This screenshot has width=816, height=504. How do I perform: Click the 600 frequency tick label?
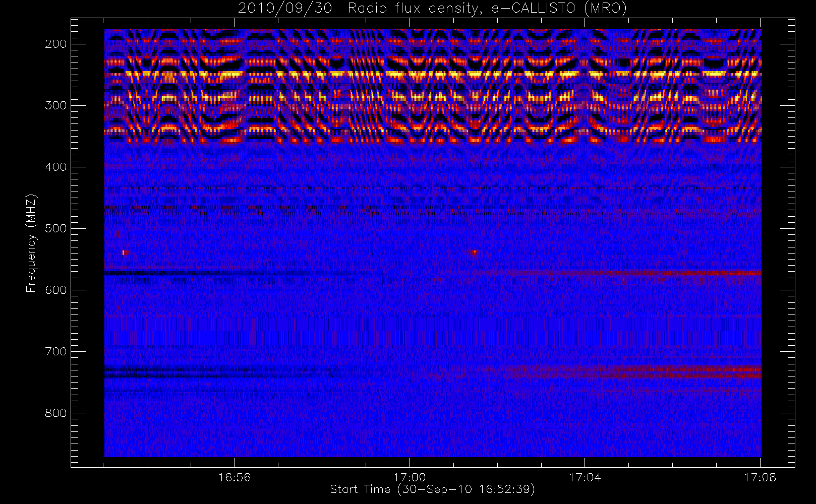pyautogui.click(x=55, y=290)
